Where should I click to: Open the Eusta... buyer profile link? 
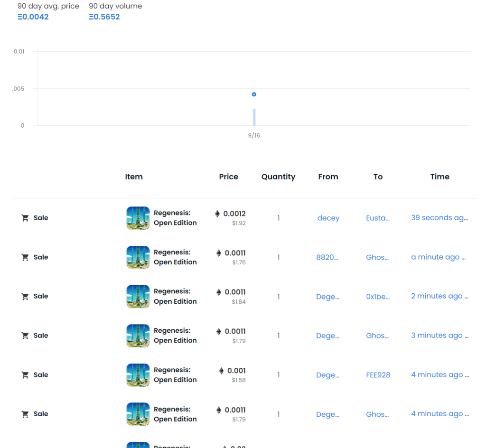click(x=378, y=218)
